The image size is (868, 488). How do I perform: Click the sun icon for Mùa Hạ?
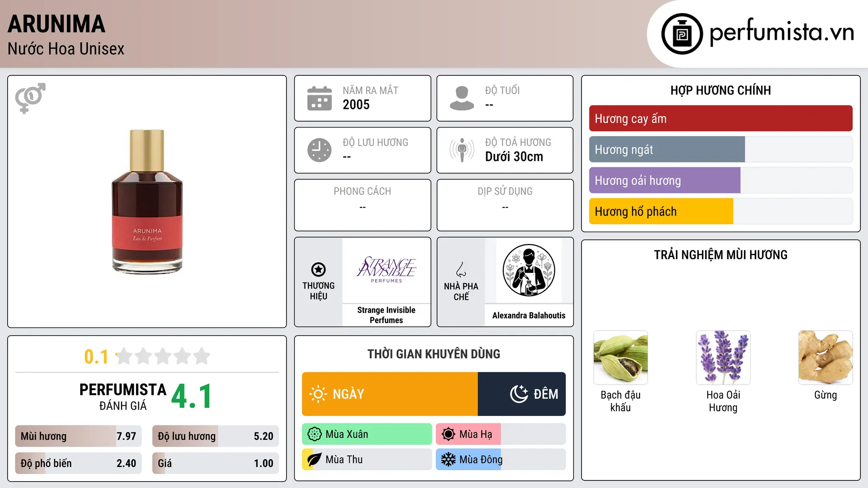point(448,434)
